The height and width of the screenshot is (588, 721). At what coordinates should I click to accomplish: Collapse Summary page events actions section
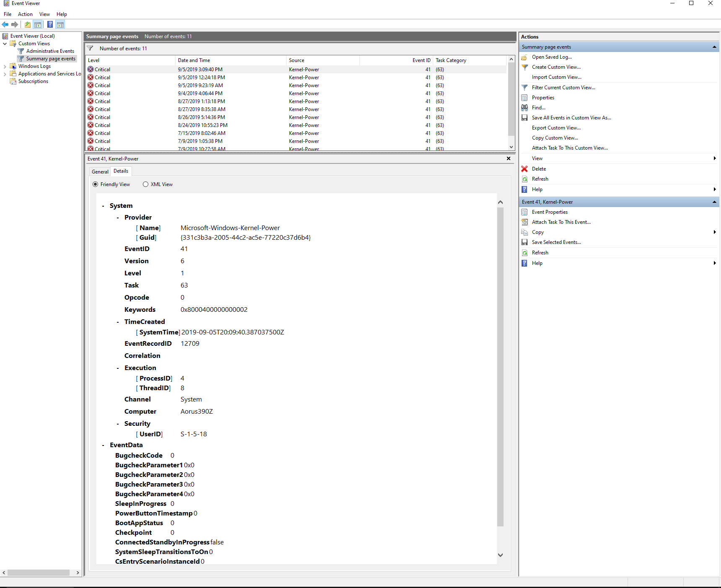click(x=714, y=47)
